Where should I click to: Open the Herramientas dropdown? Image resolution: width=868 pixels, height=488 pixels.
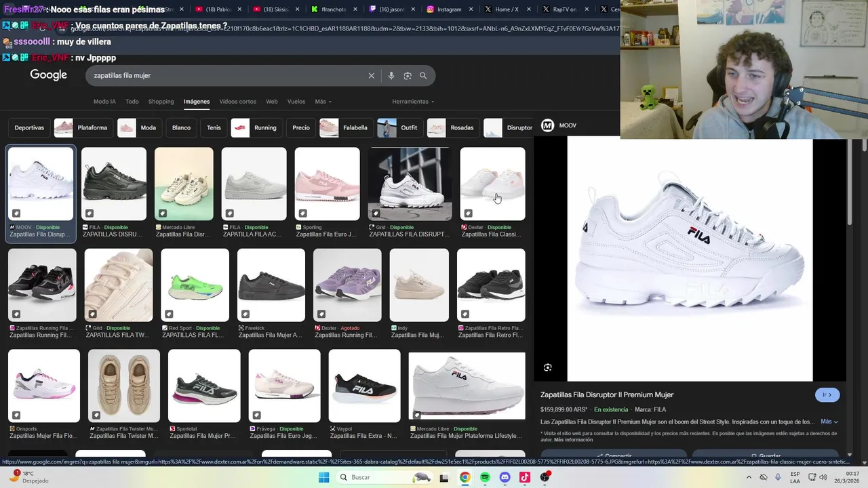(413, 102)
